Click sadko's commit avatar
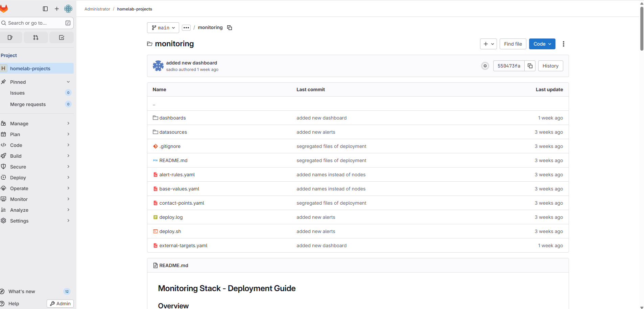The width and height of the screenshot is (644, 309). (158, 66)
